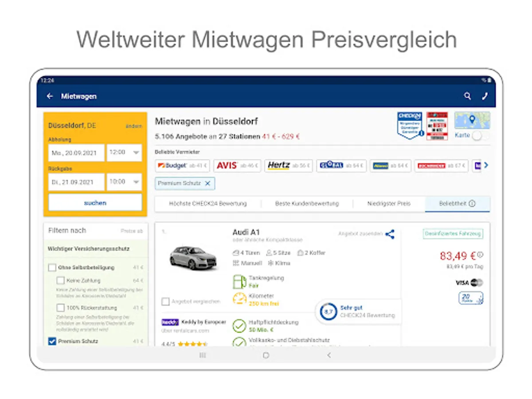Tap the 20 Punkte bonus badge

click(471, 298)
